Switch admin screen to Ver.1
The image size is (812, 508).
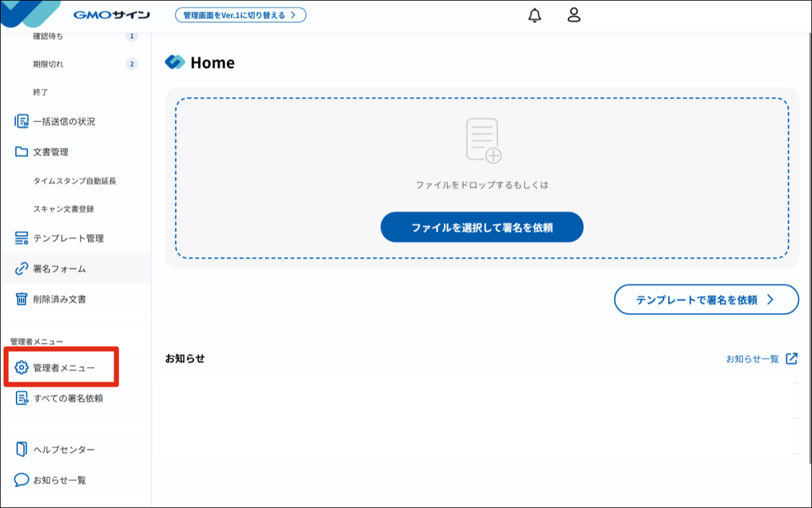(240, 15)
